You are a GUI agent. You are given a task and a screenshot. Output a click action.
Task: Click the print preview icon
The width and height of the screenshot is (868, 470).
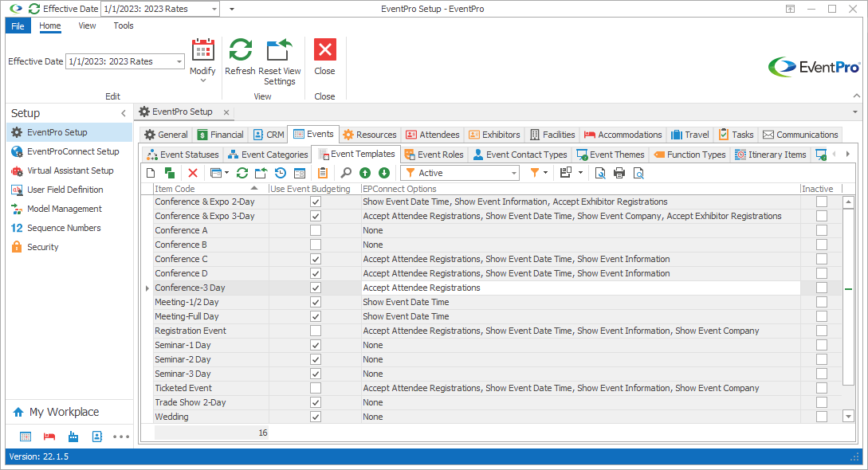[x=638, y=173]
